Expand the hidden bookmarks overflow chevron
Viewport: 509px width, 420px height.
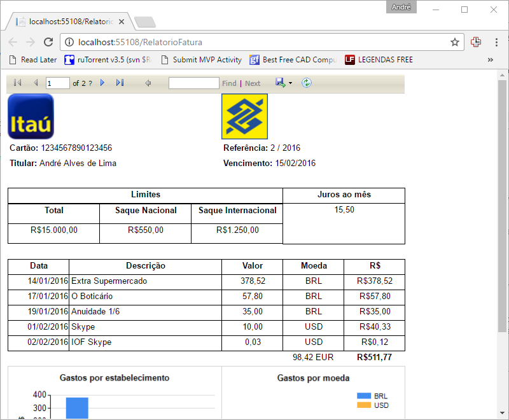[491, 60]
